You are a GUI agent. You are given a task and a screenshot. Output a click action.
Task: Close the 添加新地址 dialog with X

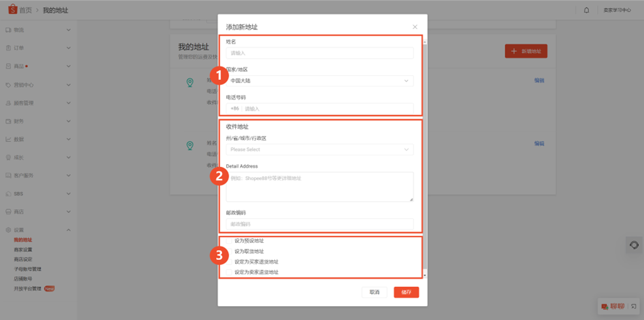point(415,27)
